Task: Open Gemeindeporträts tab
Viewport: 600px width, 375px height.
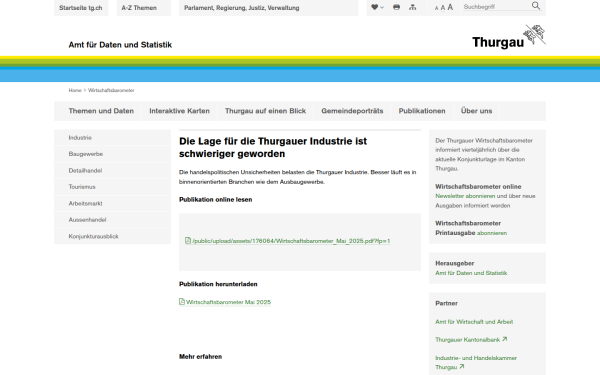Action: tap(352, 111)
